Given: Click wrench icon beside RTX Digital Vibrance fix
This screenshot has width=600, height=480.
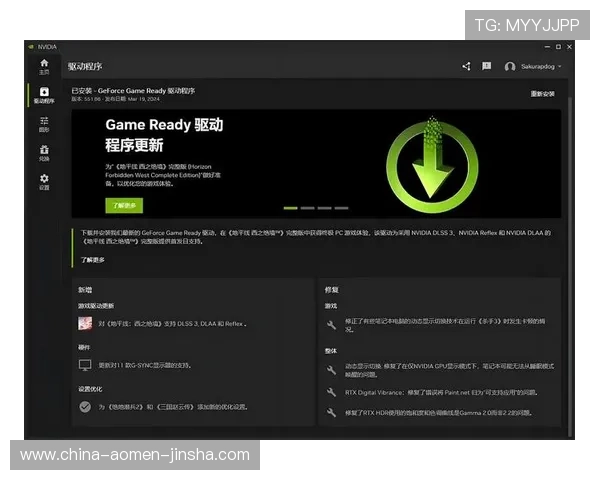Looking at the screenshot, I should click(x=331, y=392).
